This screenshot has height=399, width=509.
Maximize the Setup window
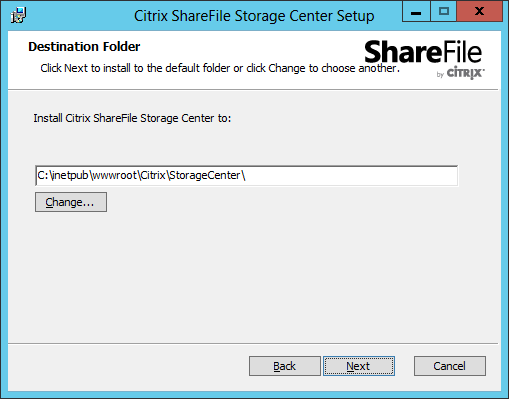444,12
